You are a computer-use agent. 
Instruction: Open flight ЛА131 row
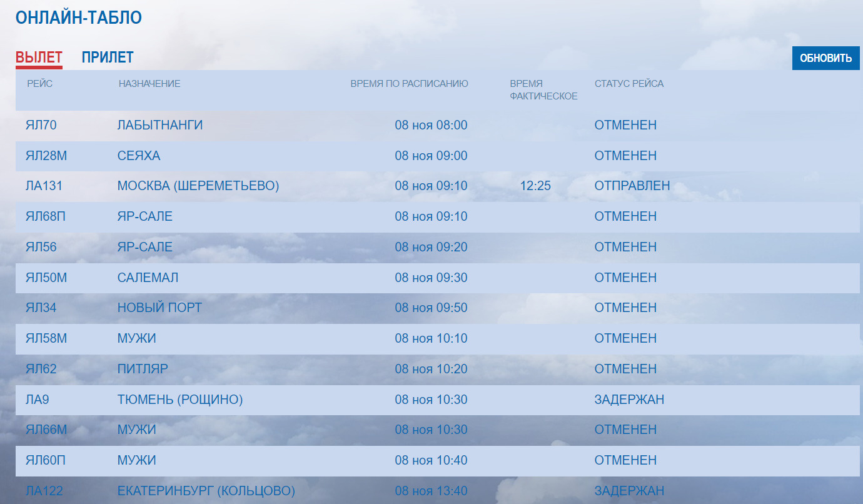pos(44,186)
